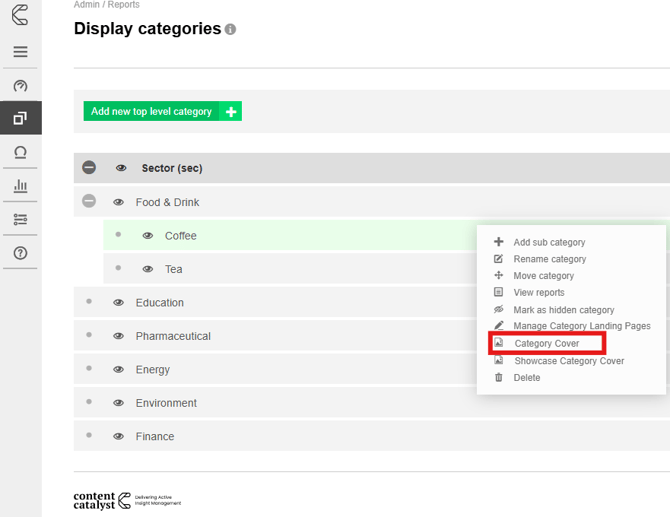670x517 pixels.
Task: Toggle visibility eye for Education category
Action: pos(119,303)
